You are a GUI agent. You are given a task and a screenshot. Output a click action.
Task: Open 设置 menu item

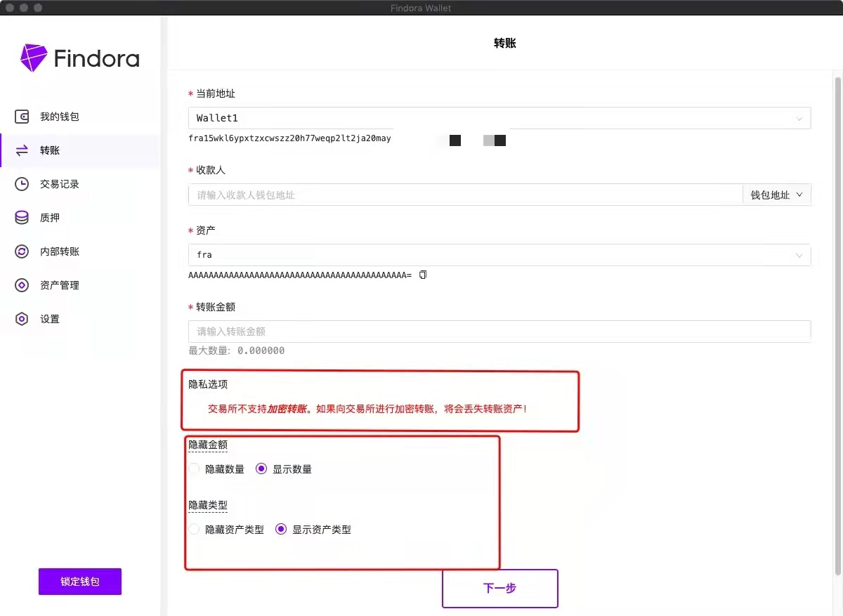[x=80, y=319]
